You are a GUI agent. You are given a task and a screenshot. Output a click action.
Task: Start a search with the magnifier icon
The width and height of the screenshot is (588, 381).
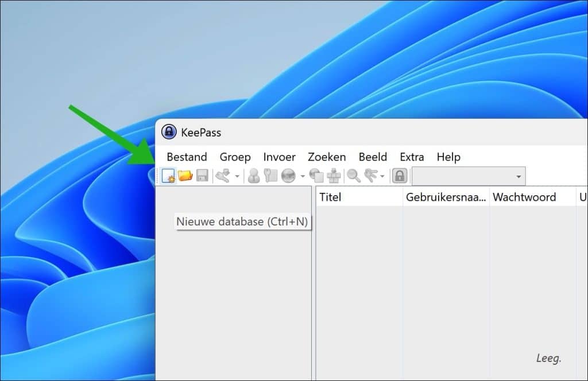click(x=354, y=176)
